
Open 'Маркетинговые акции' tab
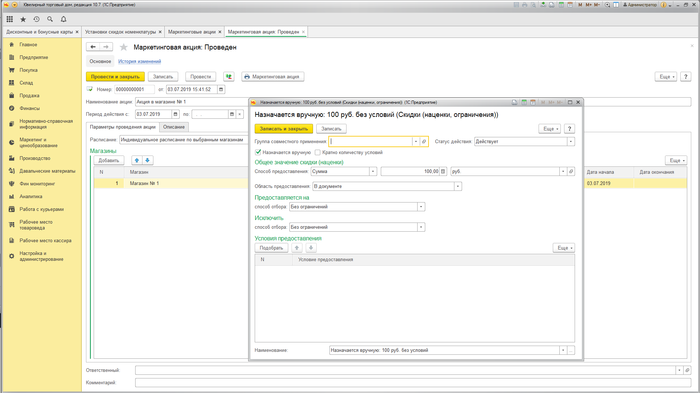192,32
